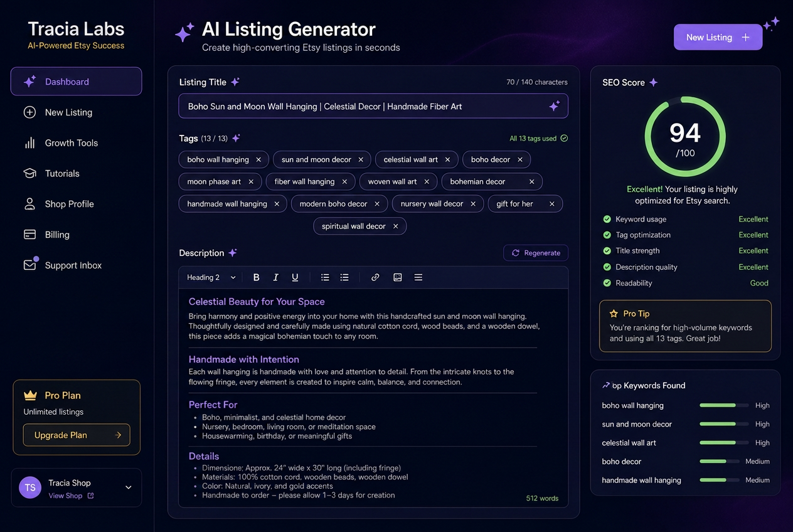Click the Listing Title input field

click(373, 106)
